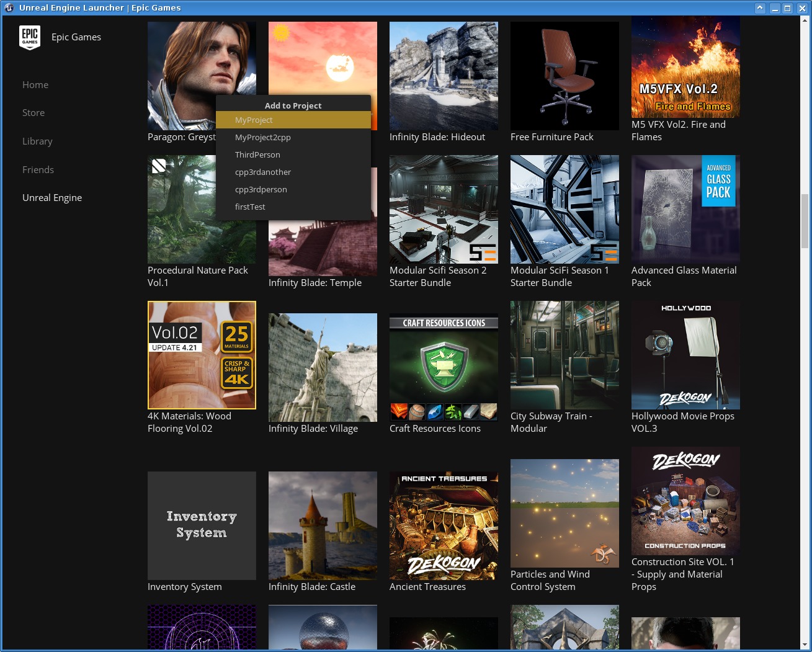
Task: Click the Infinity Blade: Castle title text
Action: point(312,587)
